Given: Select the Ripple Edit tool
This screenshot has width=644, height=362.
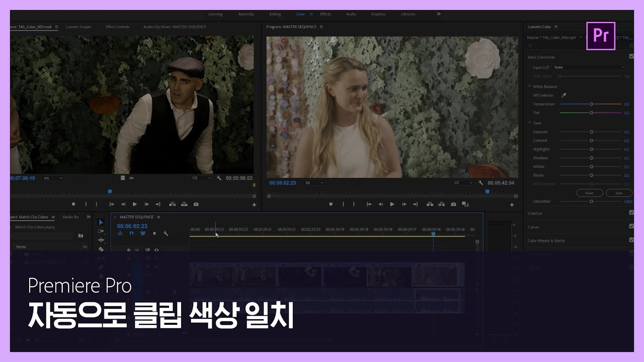Looking at the screenshot, I should pyautogui.click(x=101, y=240).
